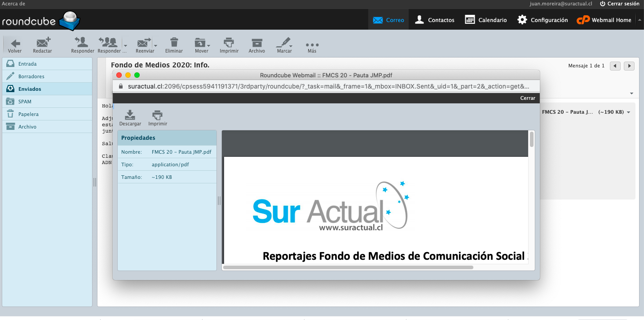Reply to all recipients icon

pos(108,43)
